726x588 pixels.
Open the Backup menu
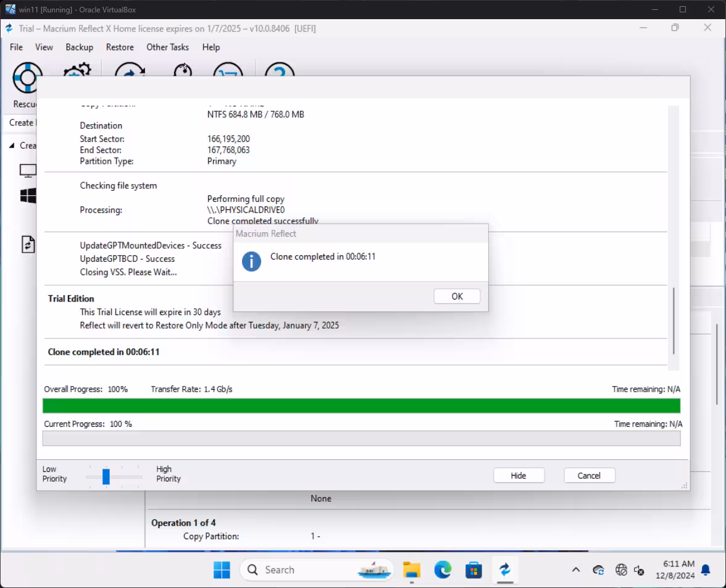[x=79, y=48]
